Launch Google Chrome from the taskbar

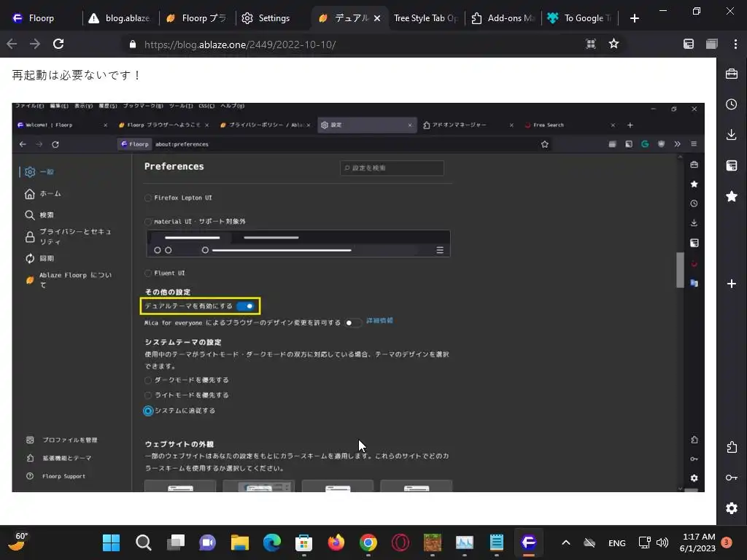tap(368, 542)
